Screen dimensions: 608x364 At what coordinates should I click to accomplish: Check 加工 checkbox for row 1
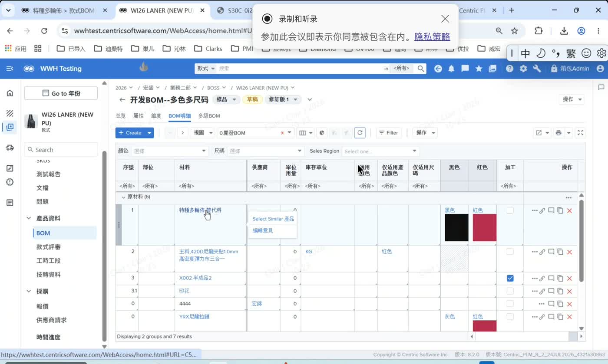point(510,210)
